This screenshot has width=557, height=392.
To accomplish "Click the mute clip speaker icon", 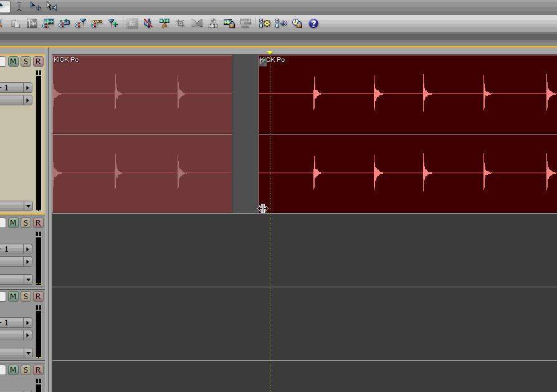I will [x=148, y=24].
